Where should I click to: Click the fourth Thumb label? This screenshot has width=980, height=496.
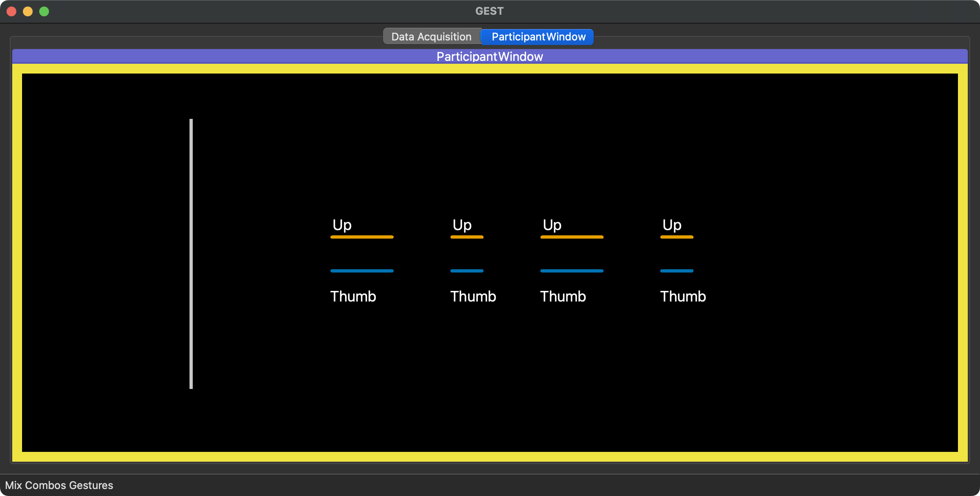[x=683, y=296]
